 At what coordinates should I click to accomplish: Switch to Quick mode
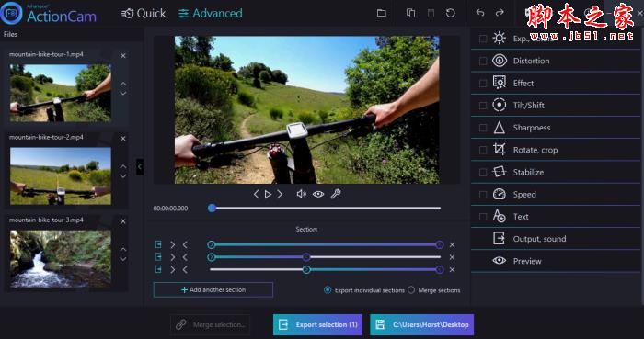(x=144, y=14)
